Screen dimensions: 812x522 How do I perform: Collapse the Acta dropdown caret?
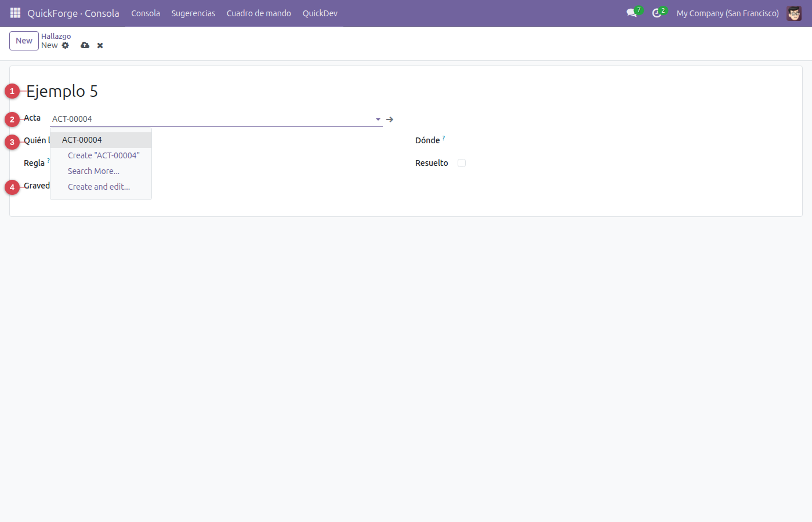point(378,119)
